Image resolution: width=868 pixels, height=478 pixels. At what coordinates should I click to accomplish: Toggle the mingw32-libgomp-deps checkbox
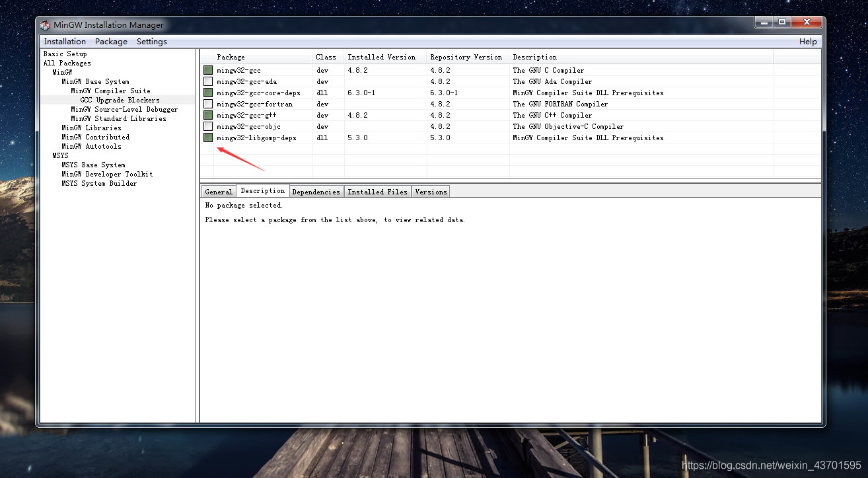208,138
